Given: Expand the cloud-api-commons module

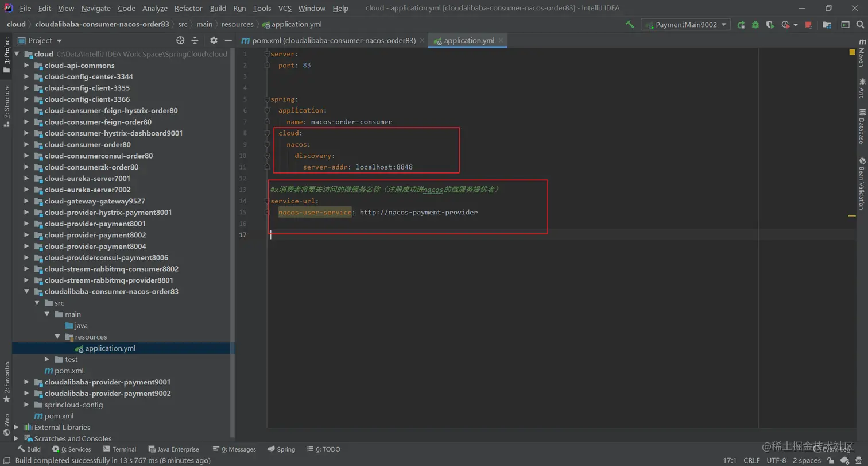Looking at the screenshot, I should [x=26, y=66].
